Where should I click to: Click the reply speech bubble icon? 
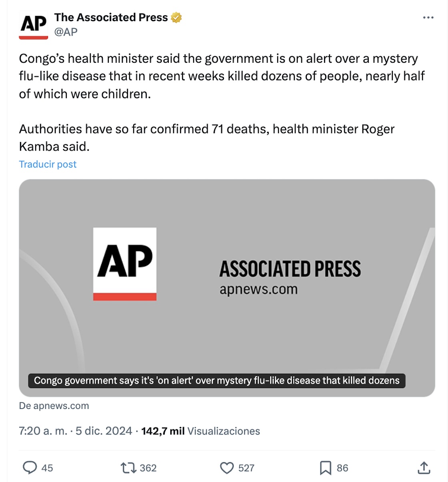pyautogui.click(x=30, y=468)
